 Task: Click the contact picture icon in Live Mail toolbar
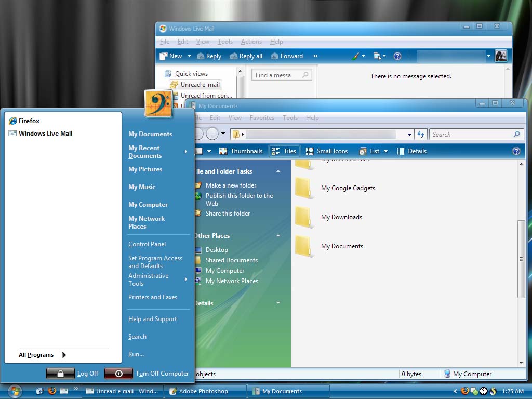(x=500, y=56)
